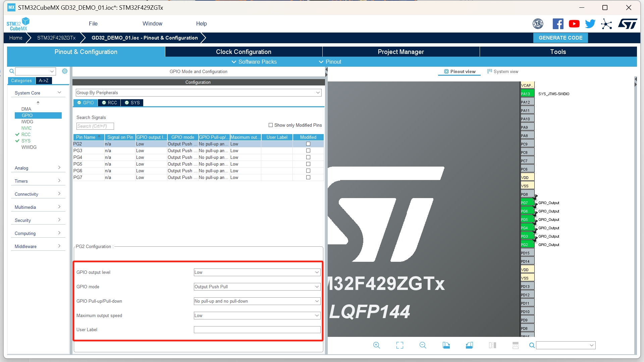Image resolution: width=644 pixels, height=362 pixels.
Task: Click the horizontal layout list icon
Action: tap(516, 345)
